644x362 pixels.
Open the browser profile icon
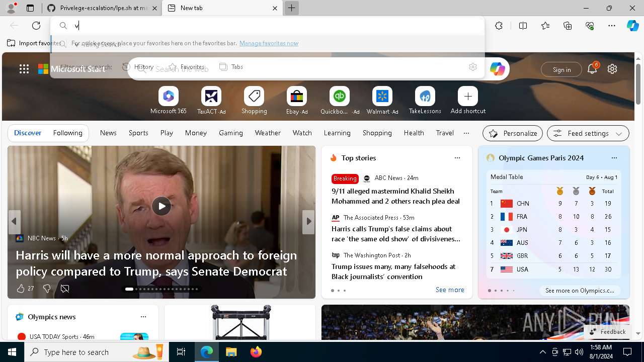[11, 8]
